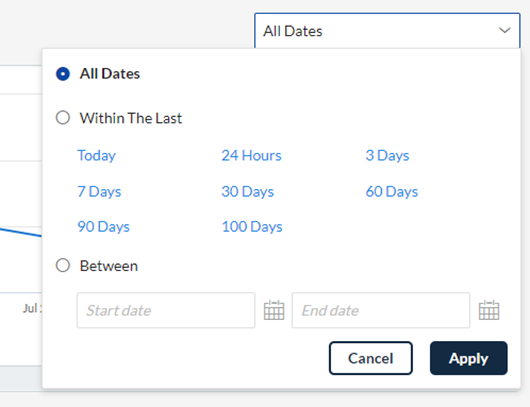The width and height of the screenshot is (530, 407).
Task: Focus the End date input field
Action: pyautogui.click(x=381, y=310)
